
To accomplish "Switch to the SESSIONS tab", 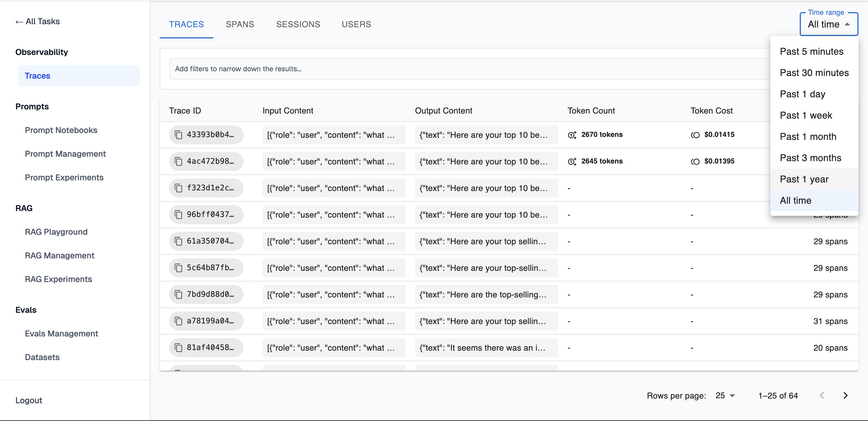I will pyautogui.click(x=298, y=24).
